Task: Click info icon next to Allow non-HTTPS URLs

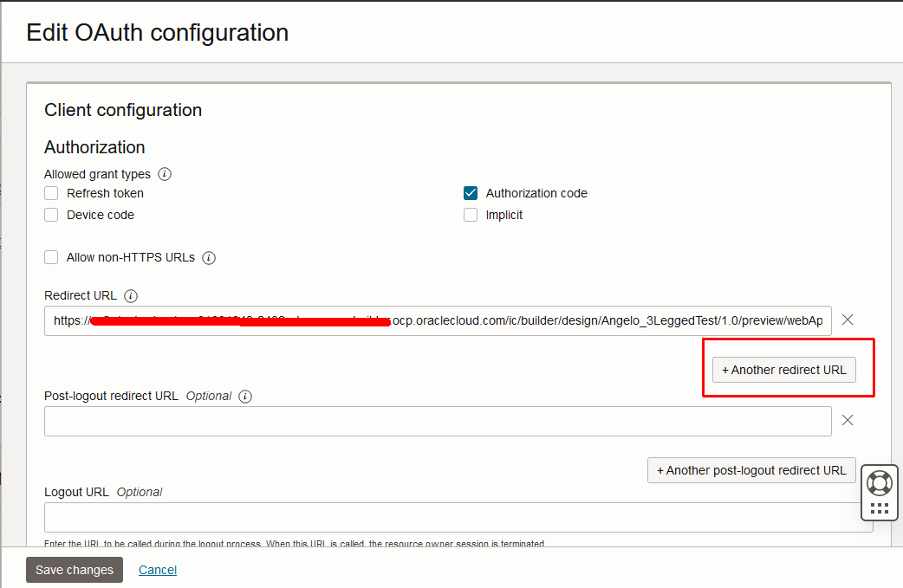Action: (x=209, y=257)
